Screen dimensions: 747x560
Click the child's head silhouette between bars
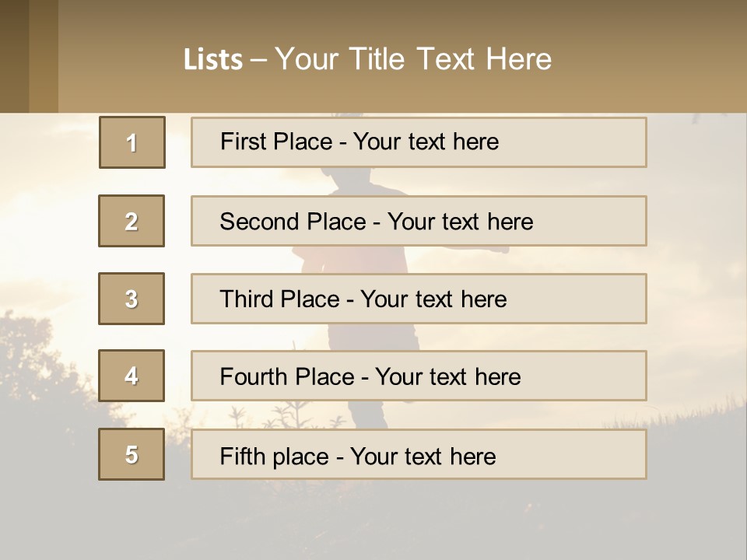click(x=346, y=181)
